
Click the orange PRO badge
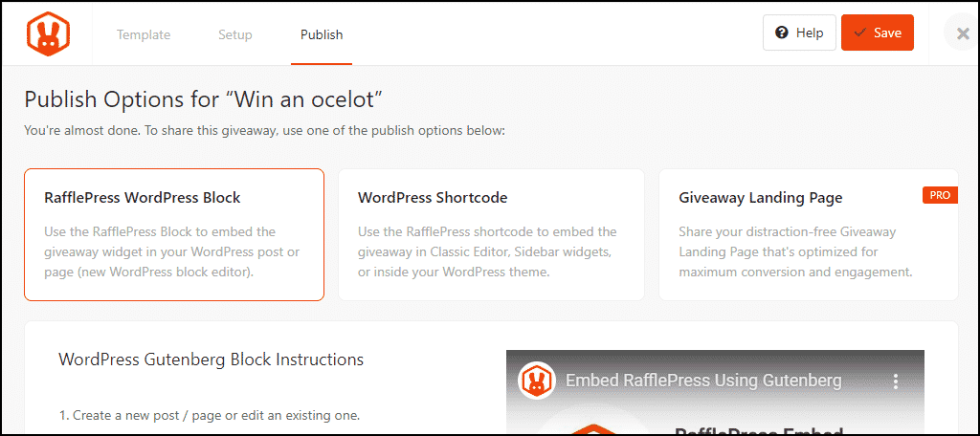[x=940, y=195]
